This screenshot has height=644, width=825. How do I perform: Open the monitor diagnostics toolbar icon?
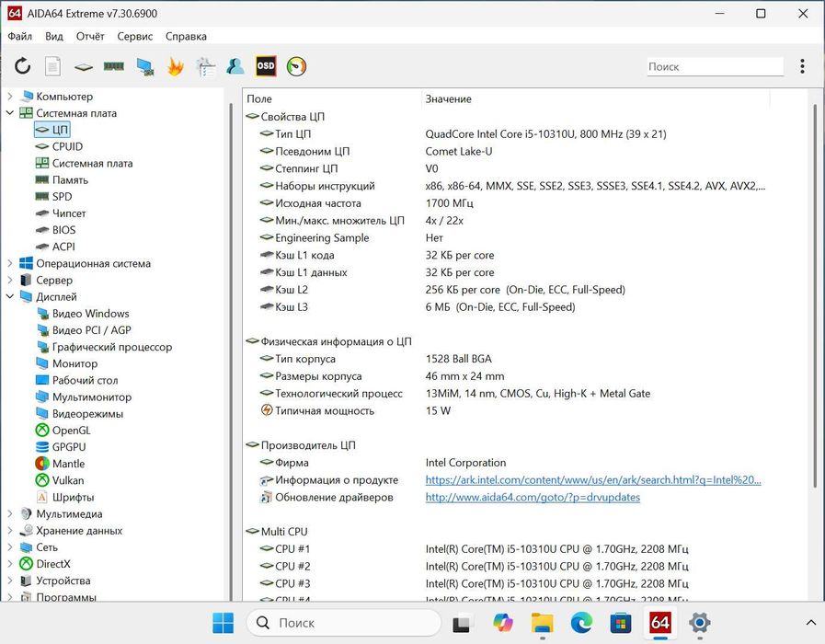tap(144, 67)
